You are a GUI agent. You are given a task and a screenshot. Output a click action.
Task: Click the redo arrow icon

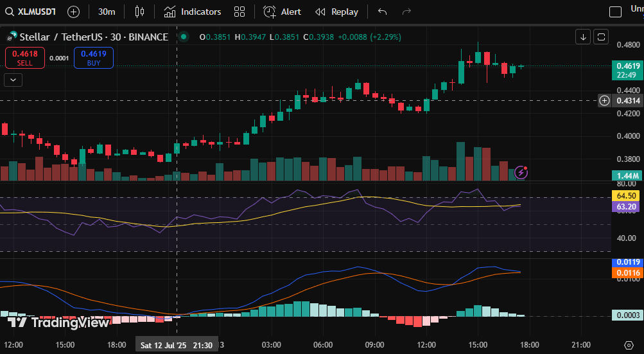406,12
